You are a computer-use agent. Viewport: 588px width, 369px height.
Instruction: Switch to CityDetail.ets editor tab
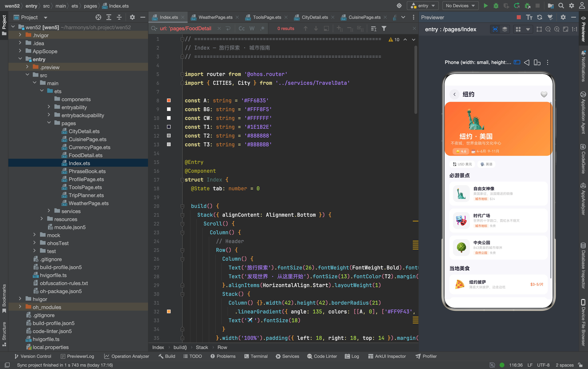315,17
